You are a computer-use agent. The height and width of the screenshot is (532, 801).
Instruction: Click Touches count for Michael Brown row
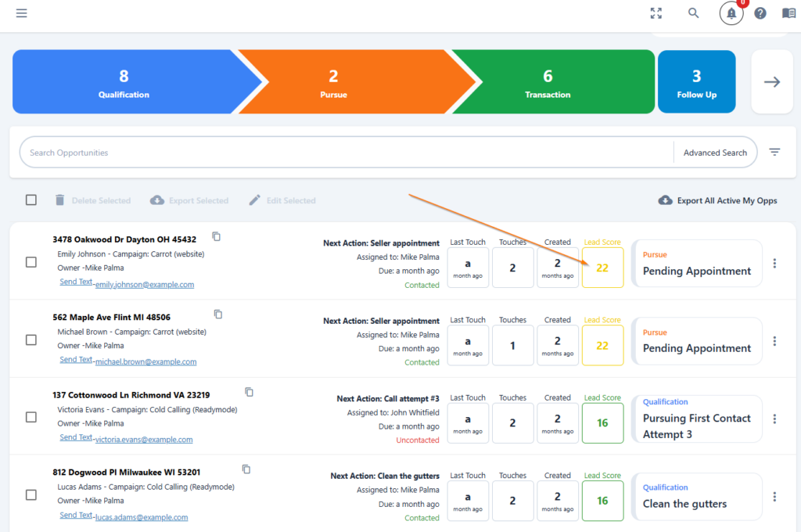(512, 346)
